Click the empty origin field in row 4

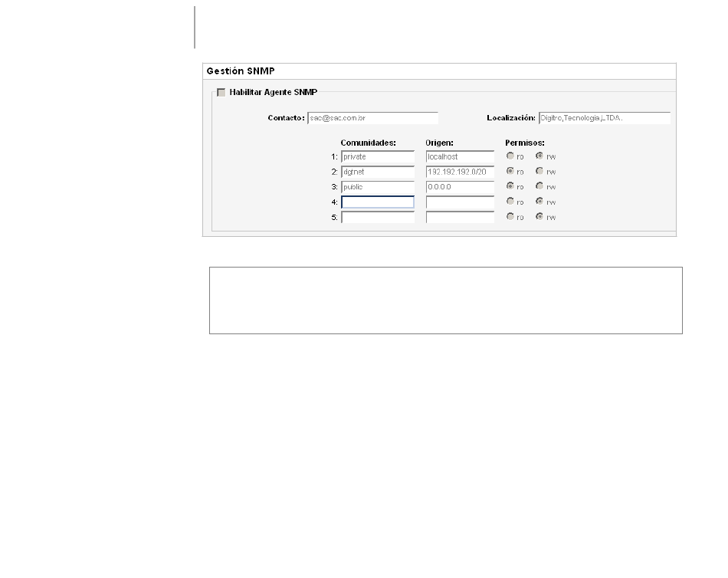coord(460,202)
